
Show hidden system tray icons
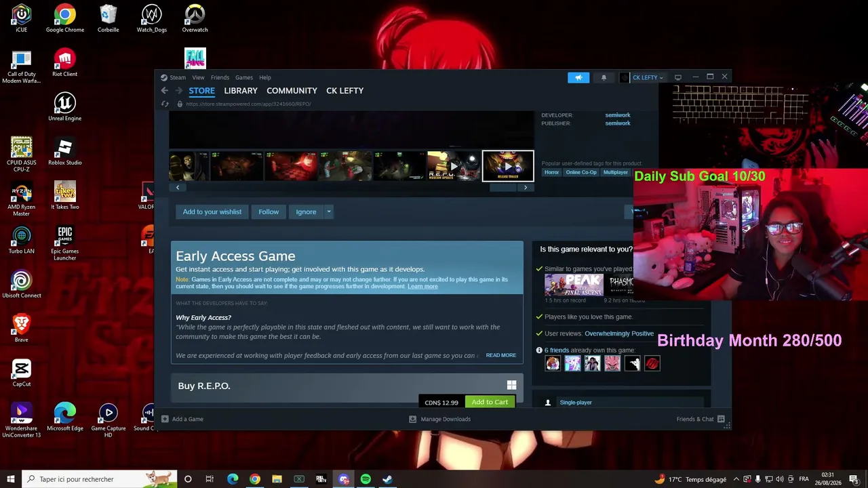coord(736,479)
